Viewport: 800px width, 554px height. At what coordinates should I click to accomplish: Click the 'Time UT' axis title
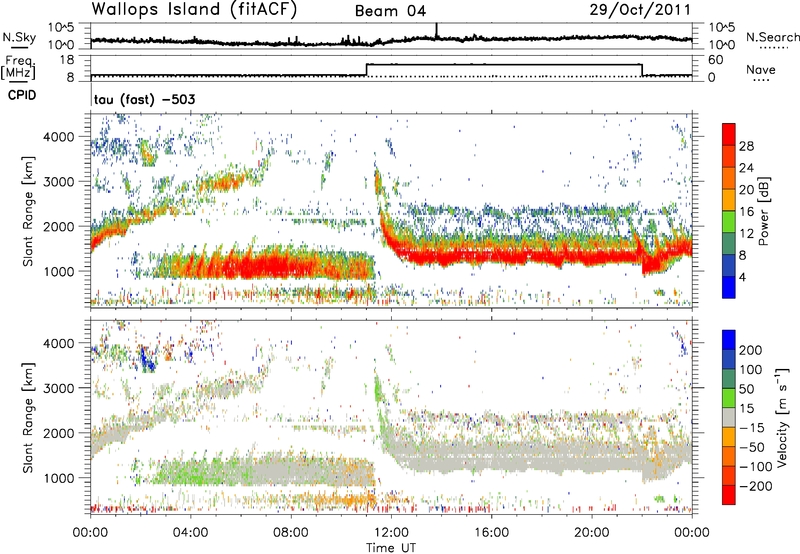(391, 548)
